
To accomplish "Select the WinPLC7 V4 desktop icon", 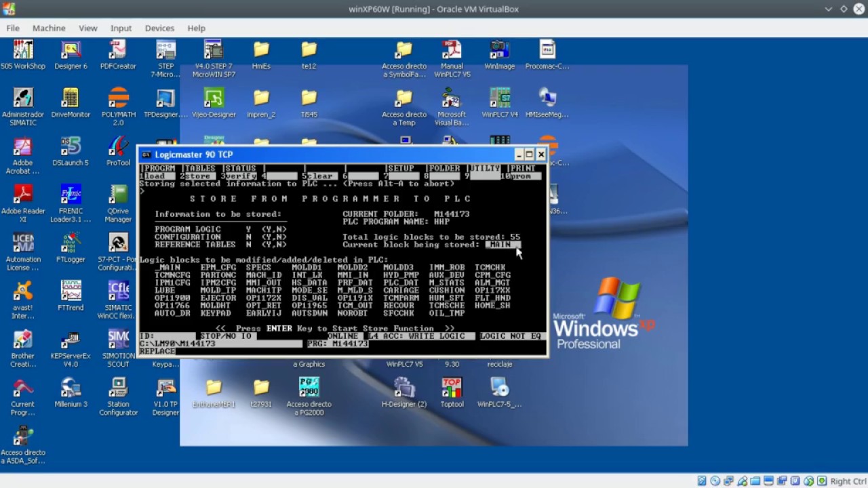I will click(499, 103).
